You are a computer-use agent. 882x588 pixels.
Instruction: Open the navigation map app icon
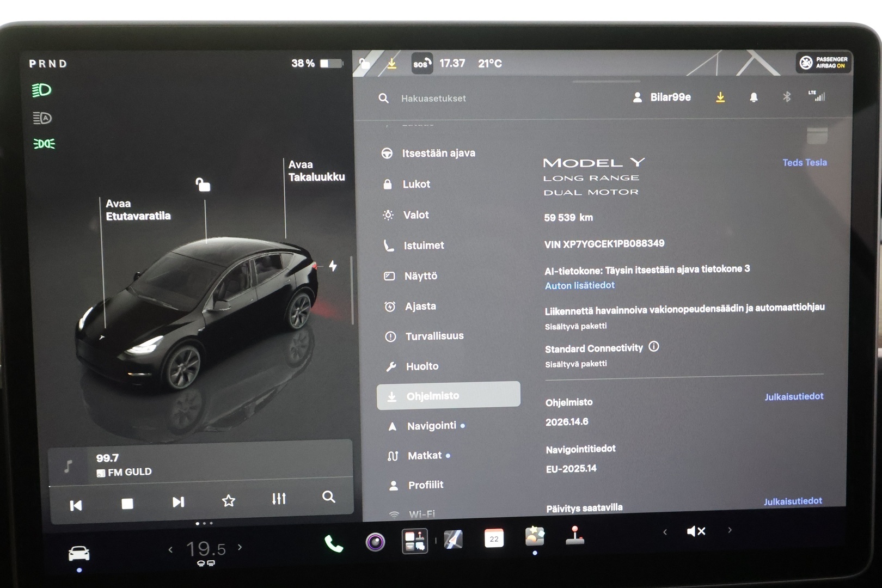(x=453, y=540)
